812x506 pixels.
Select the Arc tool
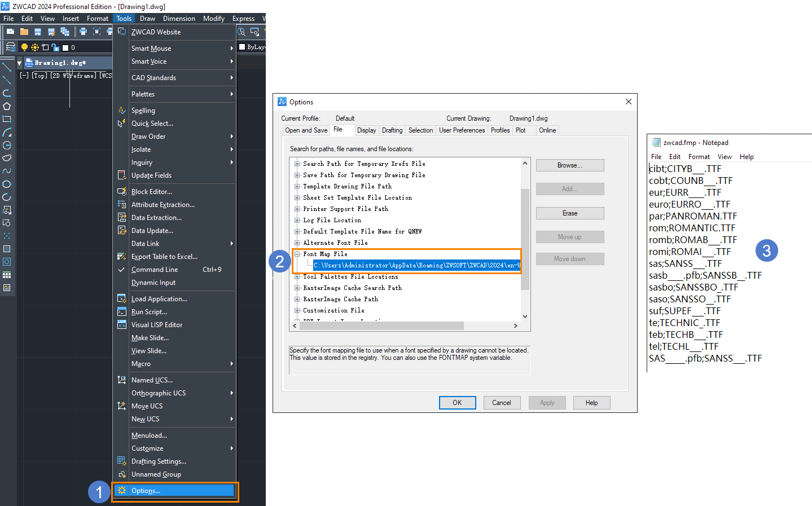[7, 132]
